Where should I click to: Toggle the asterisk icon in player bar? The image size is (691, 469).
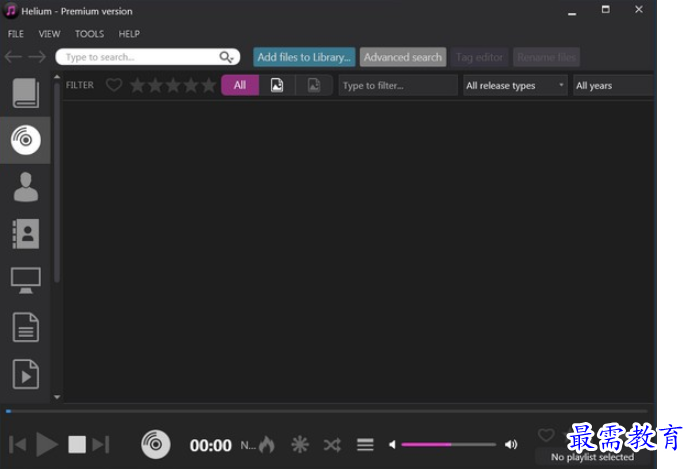[300, 444]
